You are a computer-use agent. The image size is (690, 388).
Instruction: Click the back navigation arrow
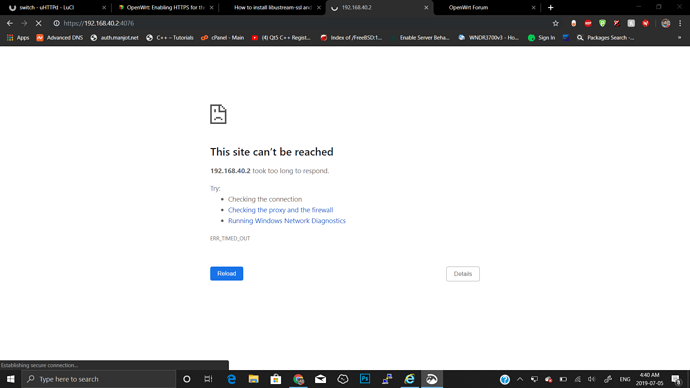[x=10, y=23]
